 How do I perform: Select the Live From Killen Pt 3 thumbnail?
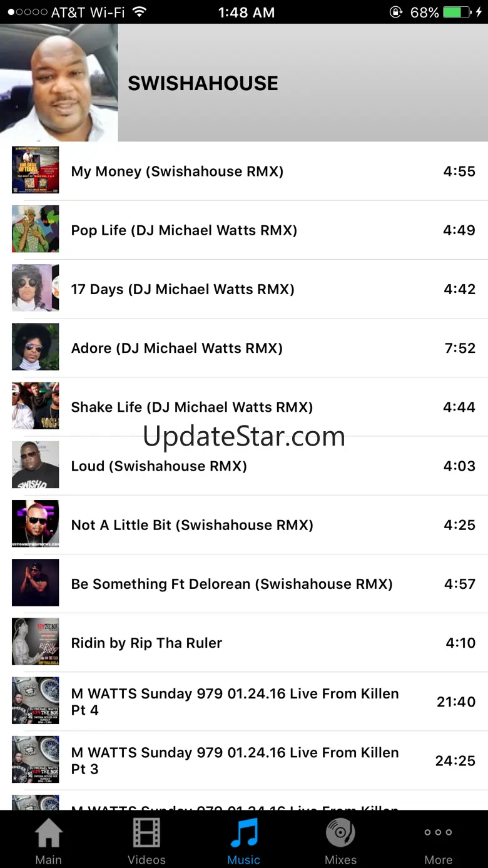click(36, 759)
